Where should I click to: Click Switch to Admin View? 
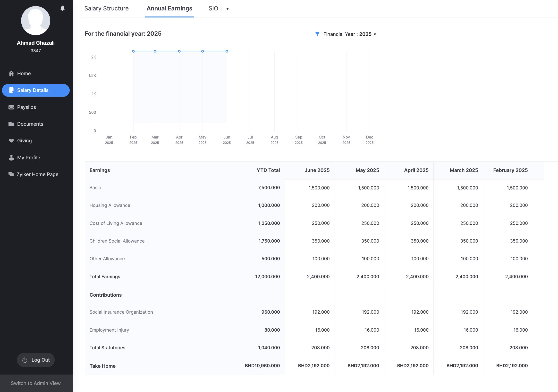(x=36, y=383)
